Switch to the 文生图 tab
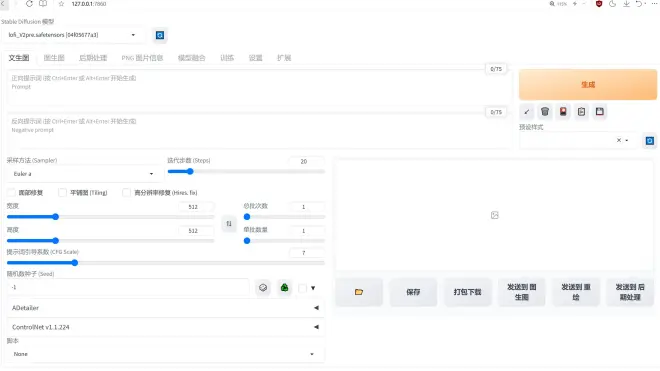The width and height of the screenshot is (660, 371). (x=19, y=58)
